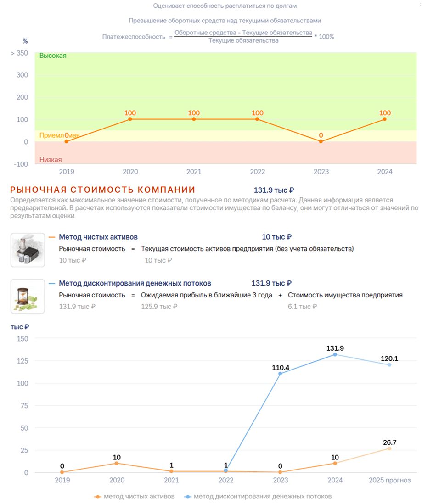422x504 pixels.
Task: Click the 2021 net assets point labeled 1
Action: coord(171,471)
